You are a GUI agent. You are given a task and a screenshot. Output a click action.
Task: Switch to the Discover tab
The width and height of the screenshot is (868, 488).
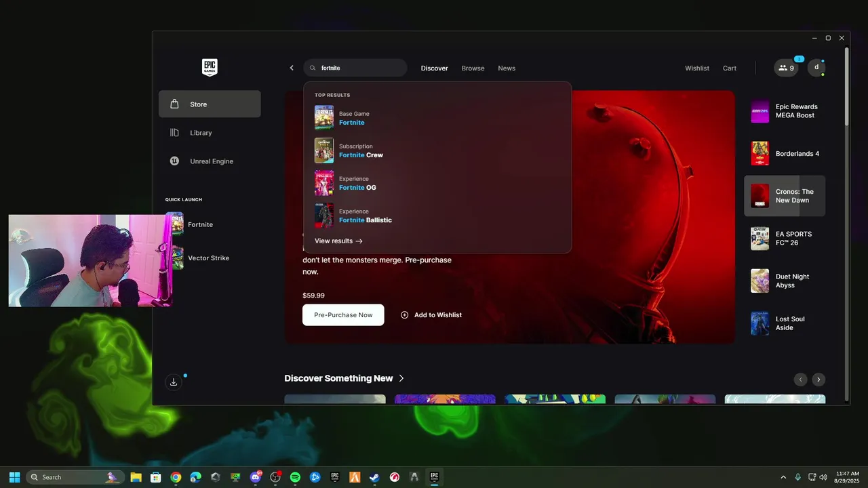click(434, 68)
